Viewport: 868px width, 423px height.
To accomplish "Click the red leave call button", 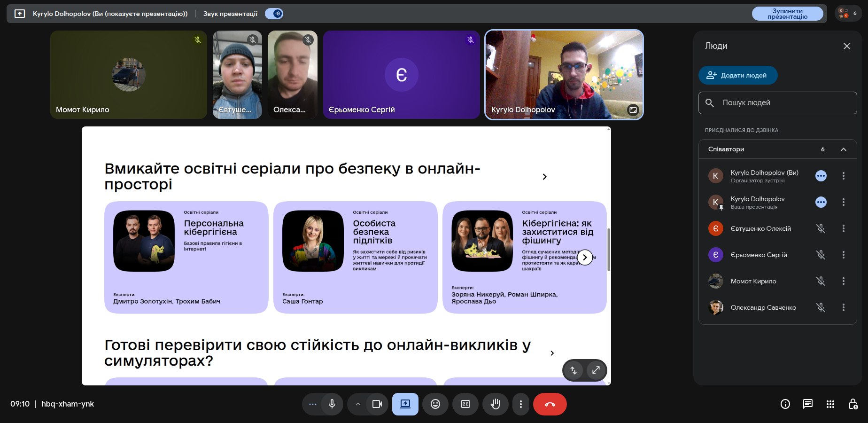I will (550, 404).
